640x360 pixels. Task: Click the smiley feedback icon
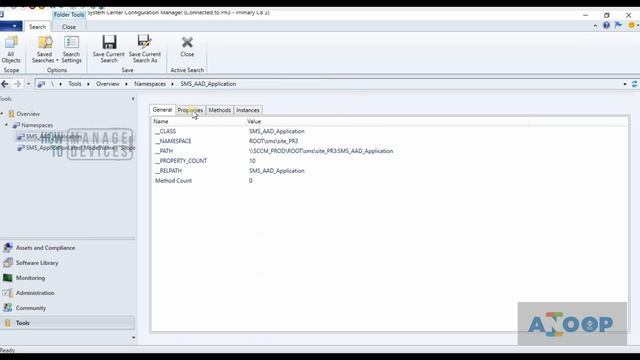click(632, 25)
